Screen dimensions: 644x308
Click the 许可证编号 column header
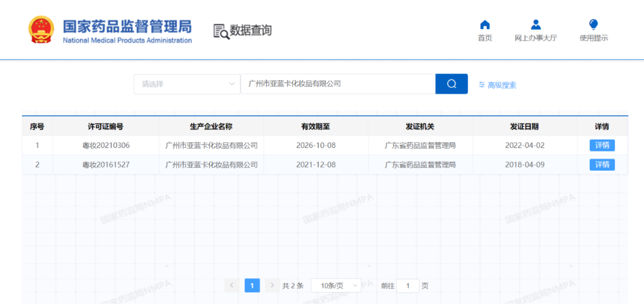pyautogui.click(x=106, y=127)
